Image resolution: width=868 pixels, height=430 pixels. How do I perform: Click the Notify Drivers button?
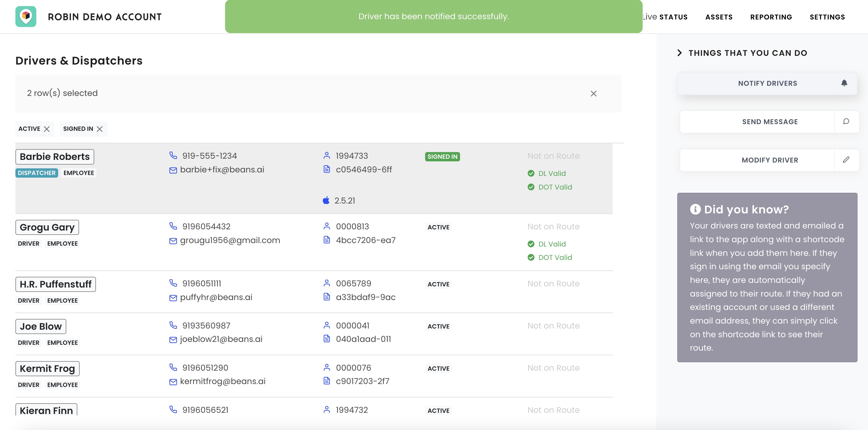(x=767, y=83)
